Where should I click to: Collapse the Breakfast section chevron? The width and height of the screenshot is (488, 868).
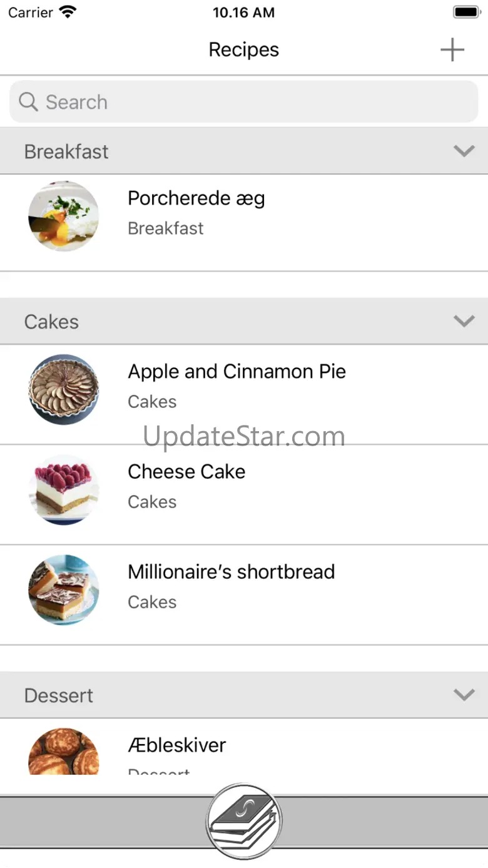pyautogui.click(x=464, y=151)
